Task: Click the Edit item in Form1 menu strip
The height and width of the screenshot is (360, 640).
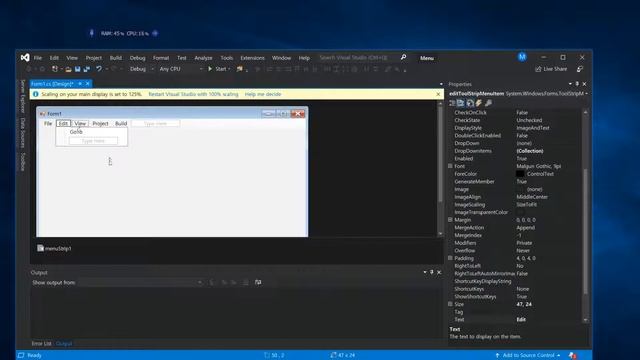Action: tap(63, 123)
